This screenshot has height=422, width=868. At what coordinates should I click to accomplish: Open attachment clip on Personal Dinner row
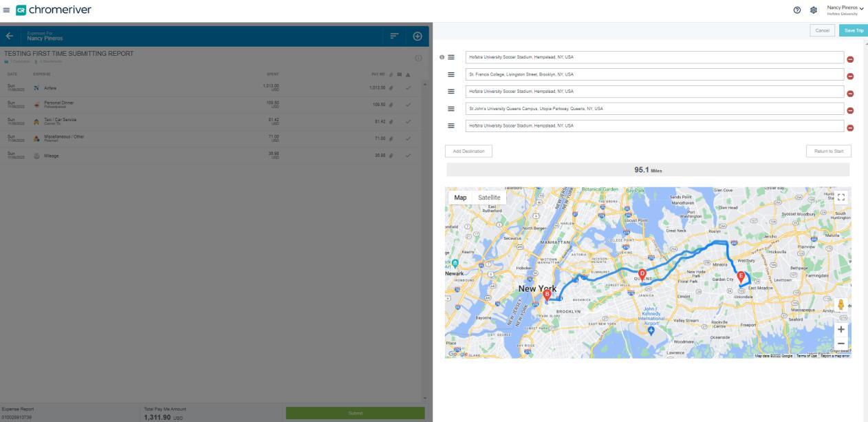pyautogui.click(x=391, y=104)
